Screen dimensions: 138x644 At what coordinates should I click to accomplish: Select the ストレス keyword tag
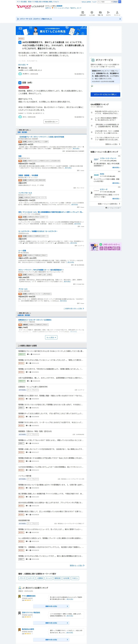point(49,578)
